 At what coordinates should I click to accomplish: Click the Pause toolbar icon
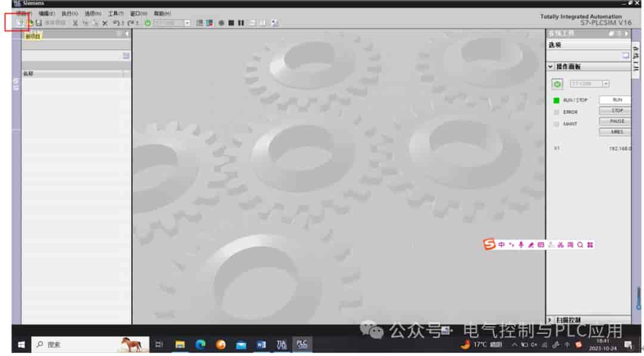tap(241, 23)
